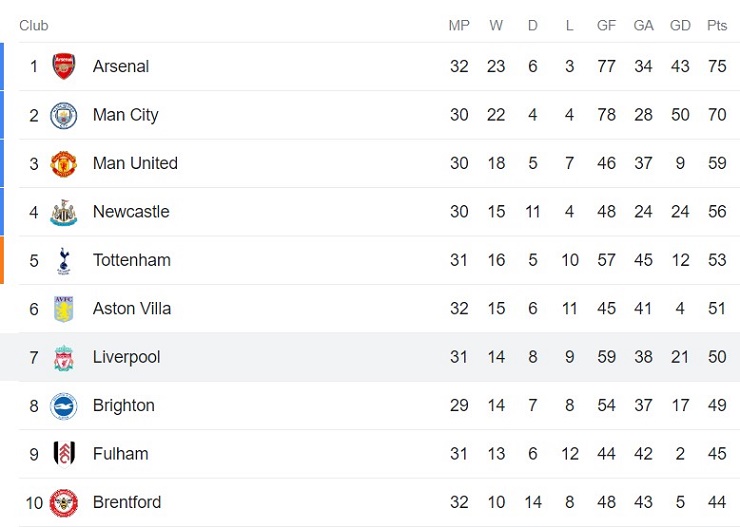Viewport: 740px width, 527px height.
Task: Select the Liverpool club crest
Action: (64, 357)
